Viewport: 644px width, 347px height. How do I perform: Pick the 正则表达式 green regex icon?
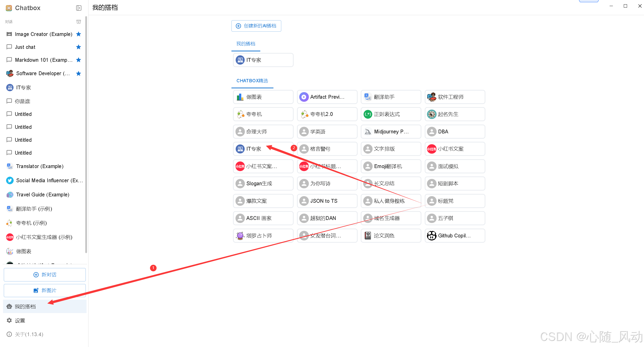coord(368,114)
